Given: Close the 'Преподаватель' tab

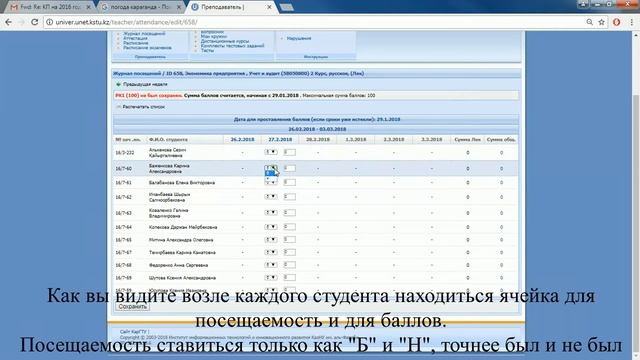Looking at the screenshot, I should [x=269, y=7].
